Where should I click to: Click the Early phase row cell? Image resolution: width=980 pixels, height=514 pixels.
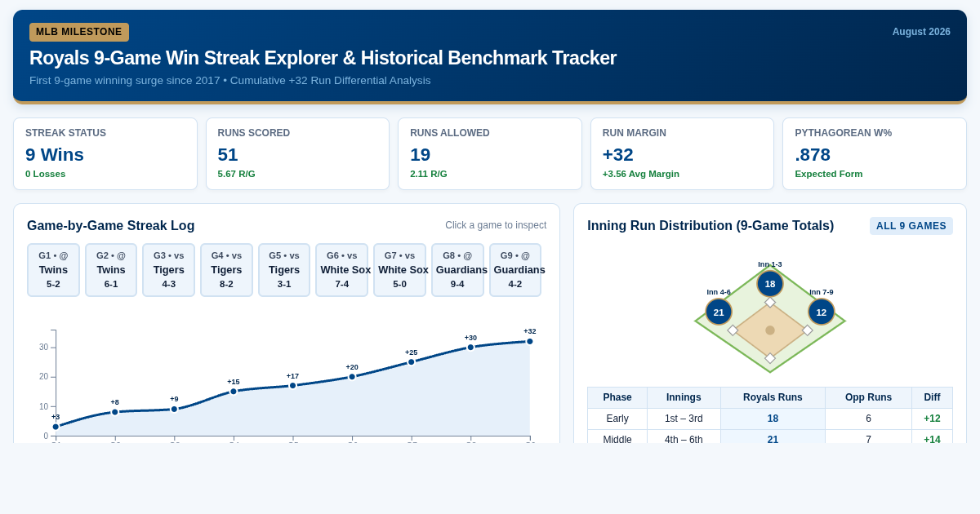coord(617,419)
